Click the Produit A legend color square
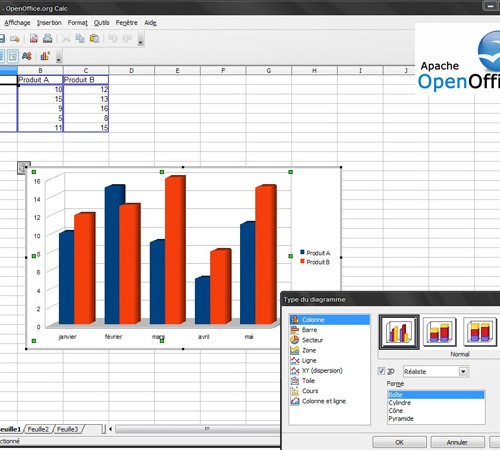The width and height of the screenshot is (500, 450). click(302, 252)
